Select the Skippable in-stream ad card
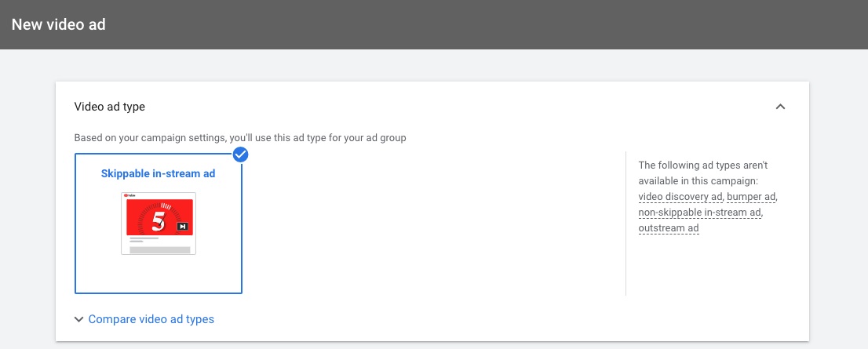Viewport: 868px width, 349px height. pos(159,224)
